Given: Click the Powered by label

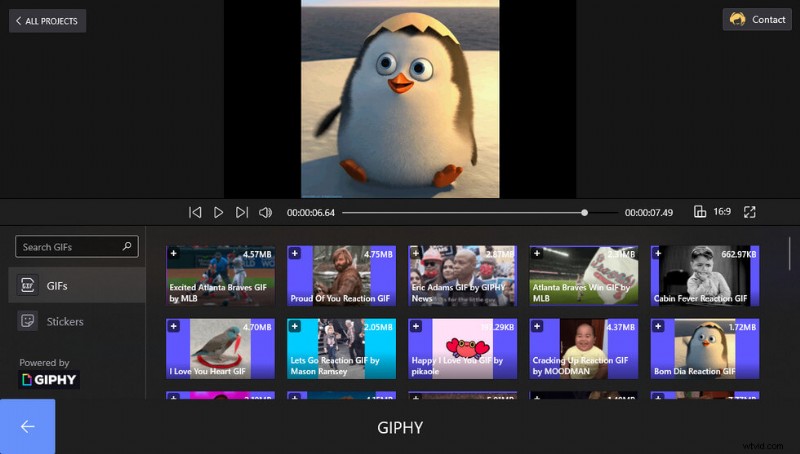Looking at the screenshot, I should click(x=44, y=363).
